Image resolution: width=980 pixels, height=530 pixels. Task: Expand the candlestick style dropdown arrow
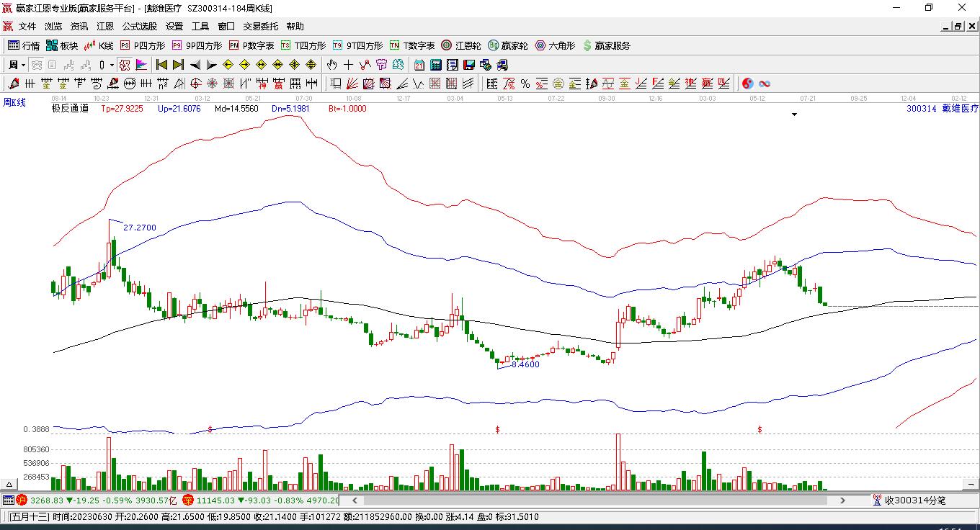(x=112, y=65)
